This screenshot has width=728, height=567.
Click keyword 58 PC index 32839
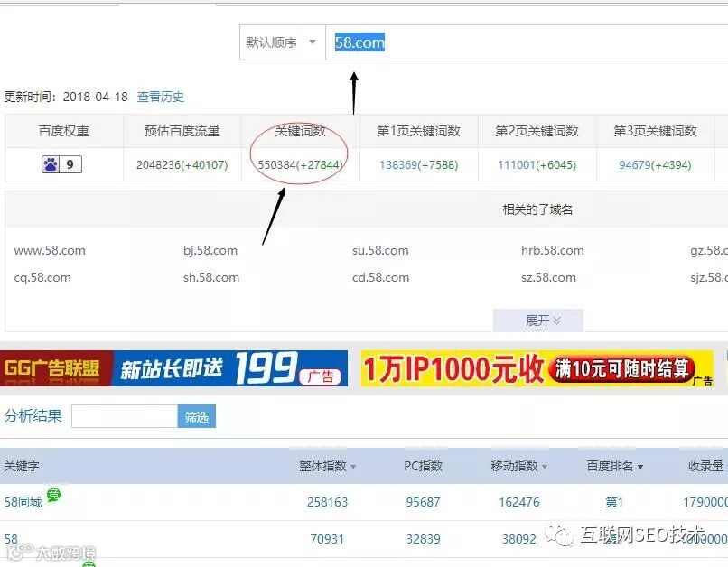tap(423, 539)
